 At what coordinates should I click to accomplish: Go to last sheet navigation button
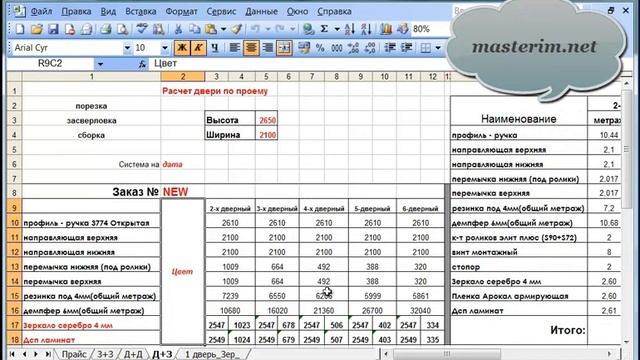(48, 354)
